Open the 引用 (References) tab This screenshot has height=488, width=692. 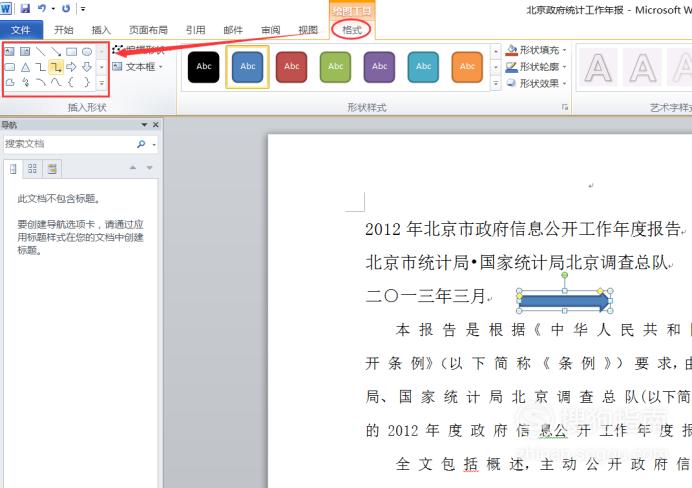(x=196, y=30)
